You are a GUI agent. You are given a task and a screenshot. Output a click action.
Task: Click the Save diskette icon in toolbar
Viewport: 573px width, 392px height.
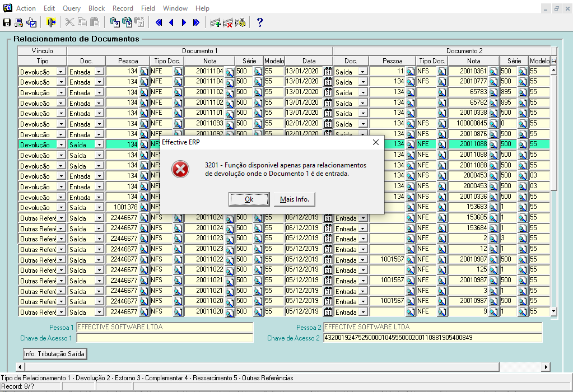[7, 22]
